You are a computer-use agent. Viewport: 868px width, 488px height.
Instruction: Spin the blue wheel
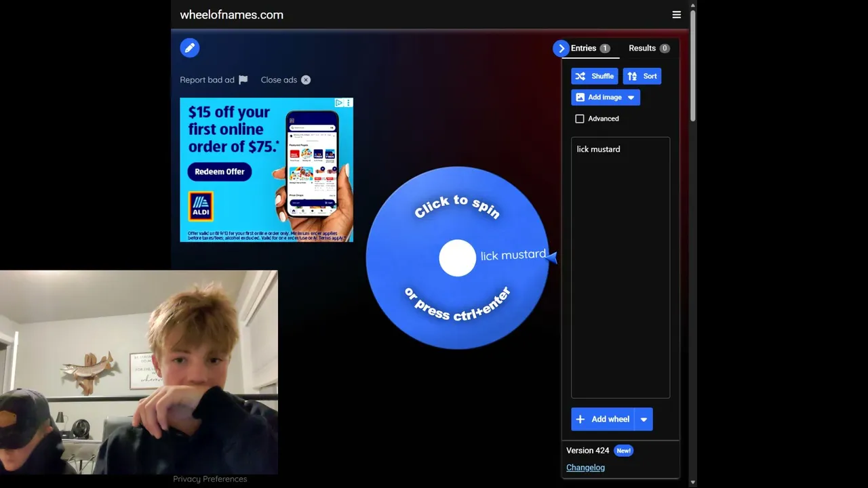point(457,258)
